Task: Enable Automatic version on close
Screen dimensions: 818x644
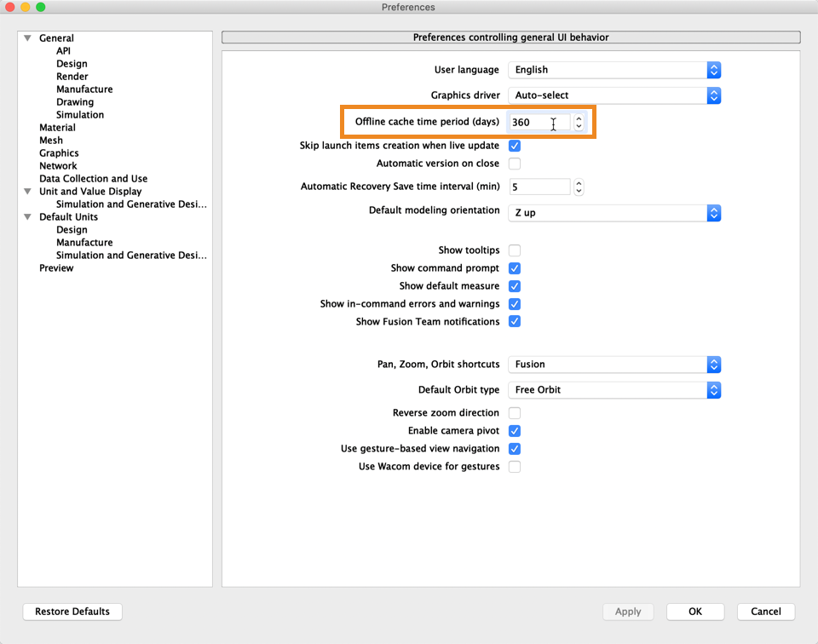Action: pos(514,163)
